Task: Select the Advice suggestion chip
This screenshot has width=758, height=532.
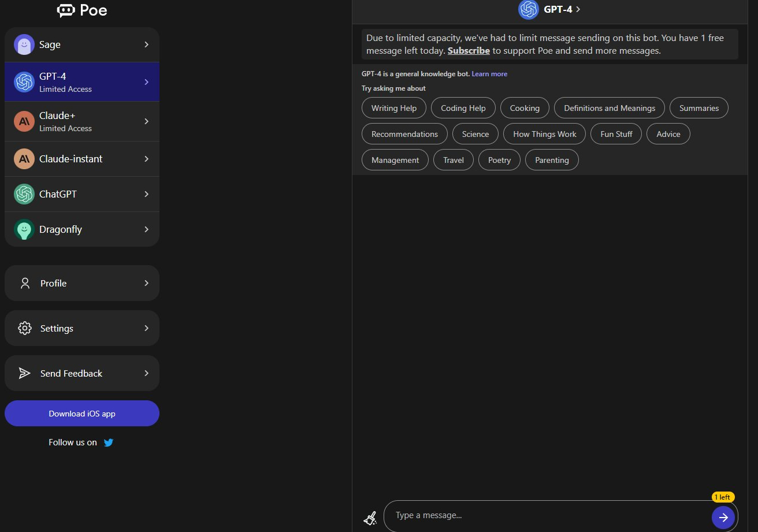Action: click(x=668, y=134)
